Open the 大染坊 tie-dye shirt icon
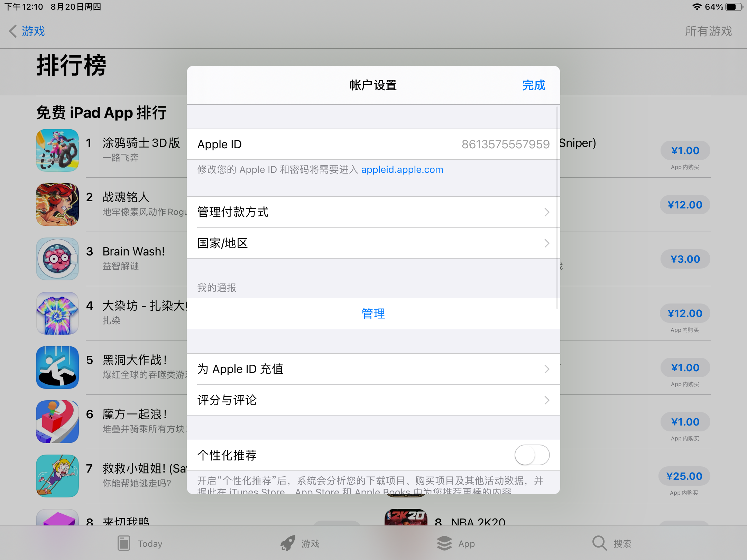Screen dimensions: 747x560 pos(57,313)
